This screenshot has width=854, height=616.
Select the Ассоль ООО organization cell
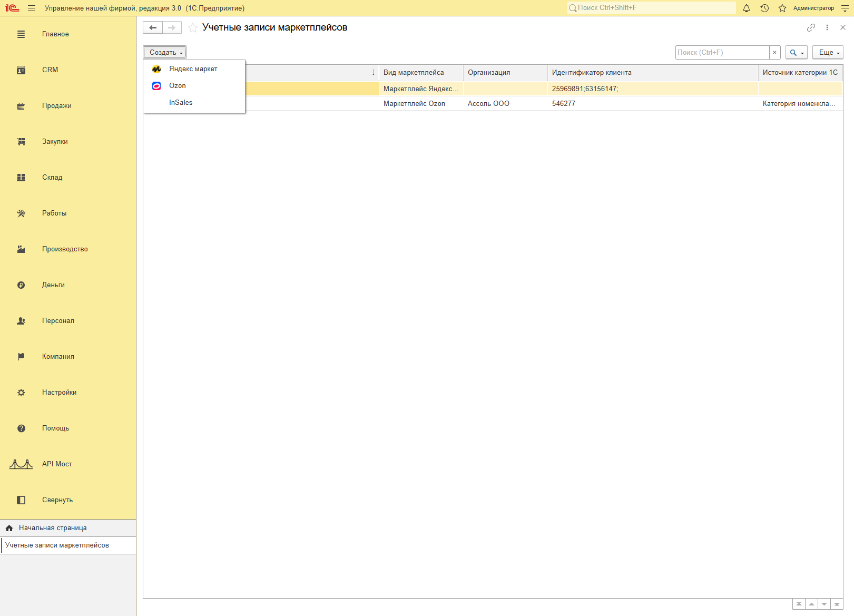pyautogui.click(x=505, y=104)
